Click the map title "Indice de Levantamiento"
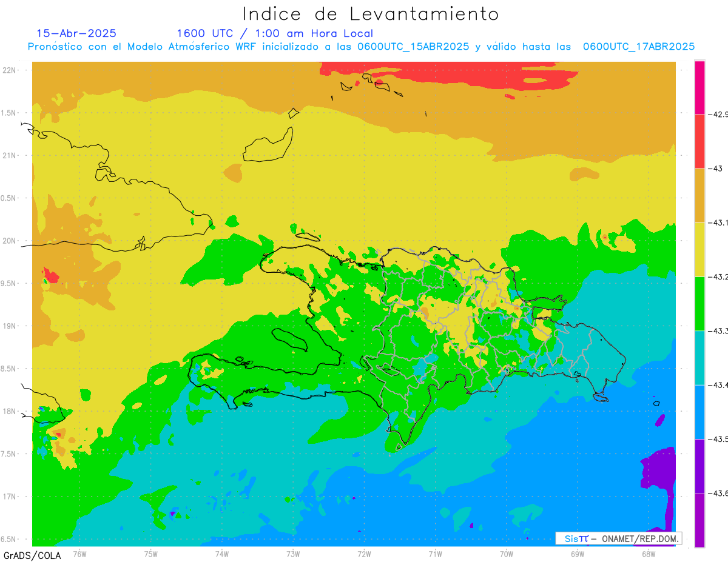 pyautogui.click(x=370, y=14)
